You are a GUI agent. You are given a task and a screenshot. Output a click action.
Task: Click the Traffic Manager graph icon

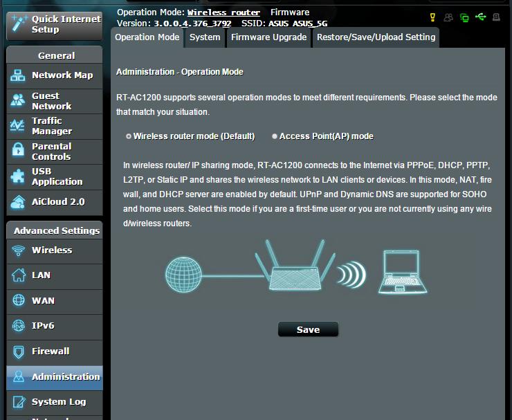[x=17, y=126]
